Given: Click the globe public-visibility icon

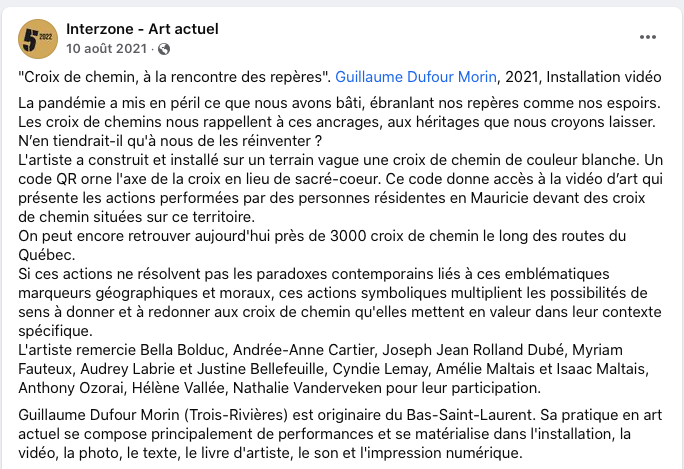Looking at the screenshot, I should tap(165, 48).
